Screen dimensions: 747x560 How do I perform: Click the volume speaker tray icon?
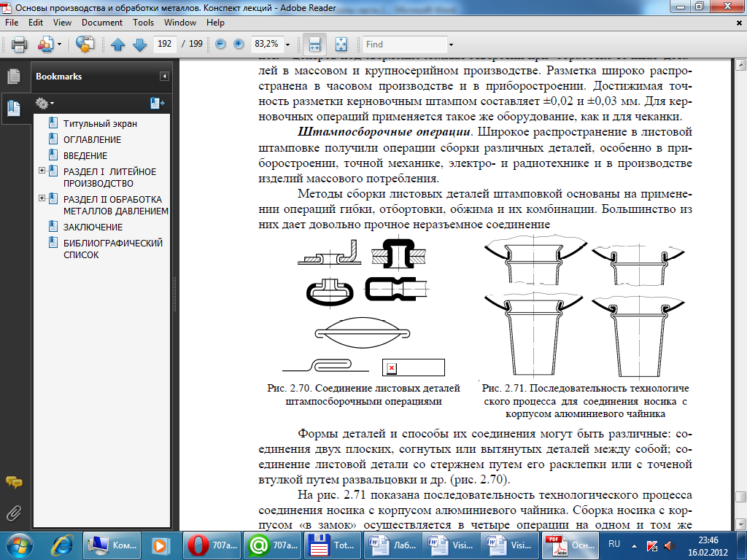(669, 545)
